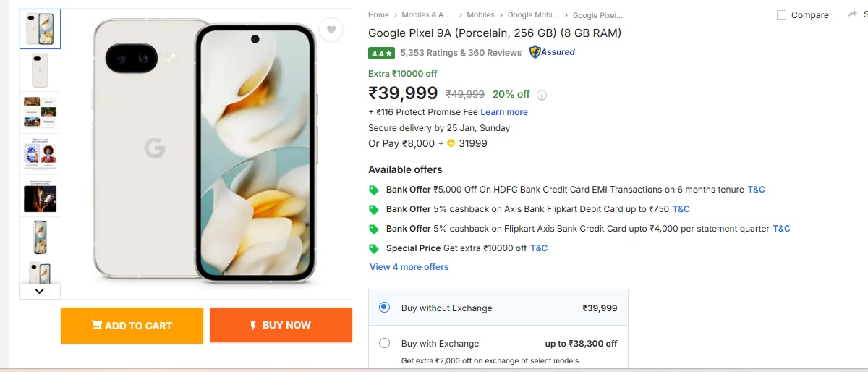The image size is (868, 372).
Task: Show the back-only phone thumbnail
Action: (x=40, y=70)
